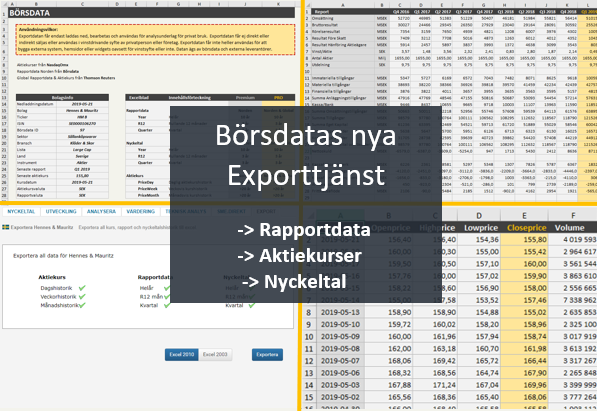The height and width of the screenshot is (411, 597).
Task: Click the 'Bolagsinfo' table header
Action: [x=62, y=98]
